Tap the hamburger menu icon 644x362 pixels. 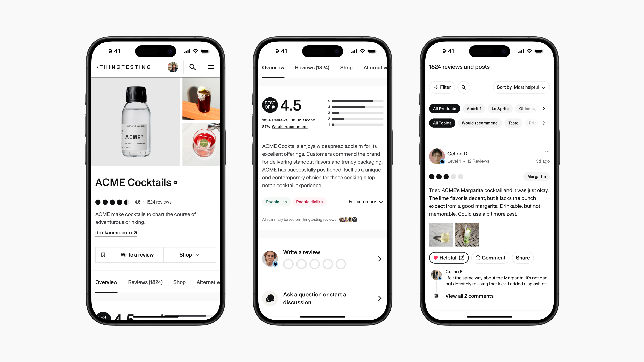coord(210,67)
